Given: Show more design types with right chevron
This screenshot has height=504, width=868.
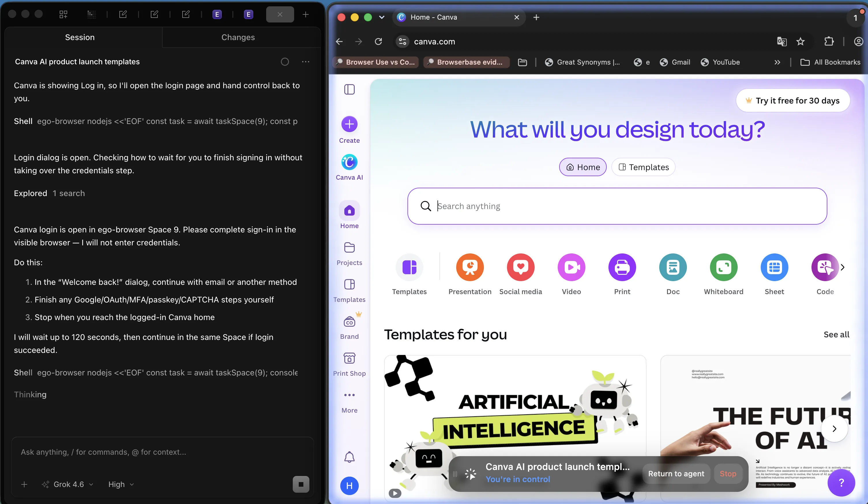Looking at the screenshot, I should click(843, 267).
